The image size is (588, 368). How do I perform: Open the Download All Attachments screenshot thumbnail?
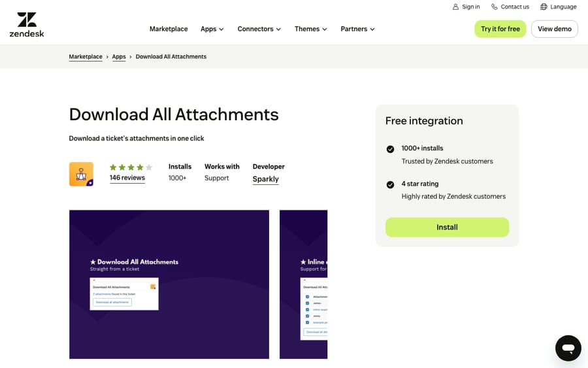coord(169,284)
